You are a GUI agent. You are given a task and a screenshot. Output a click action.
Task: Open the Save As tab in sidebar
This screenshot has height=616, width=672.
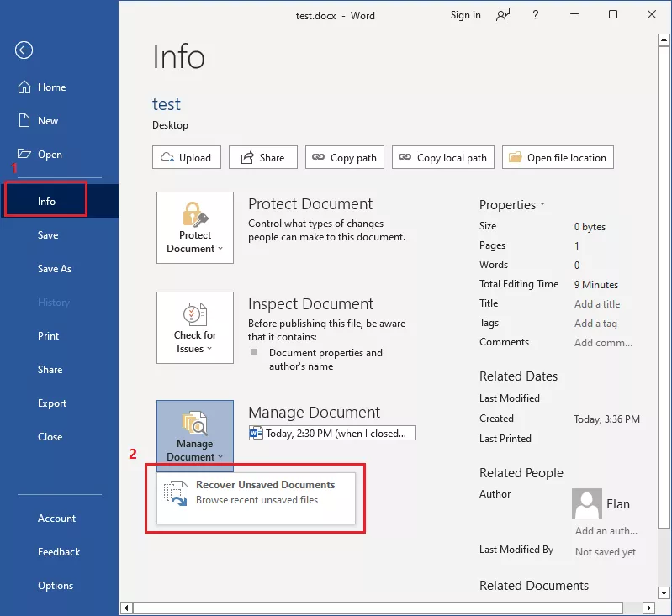click(55, 269)
